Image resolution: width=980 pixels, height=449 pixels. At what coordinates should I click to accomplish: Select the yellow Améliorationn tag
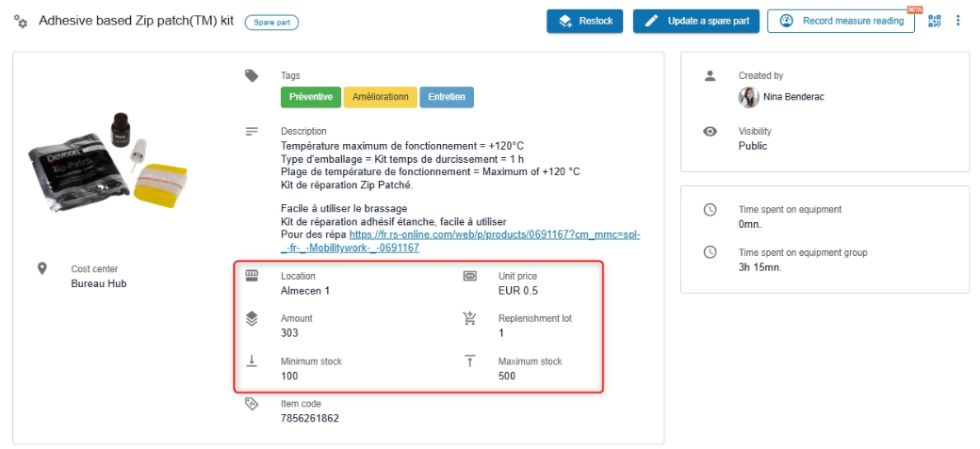[380, 97]
